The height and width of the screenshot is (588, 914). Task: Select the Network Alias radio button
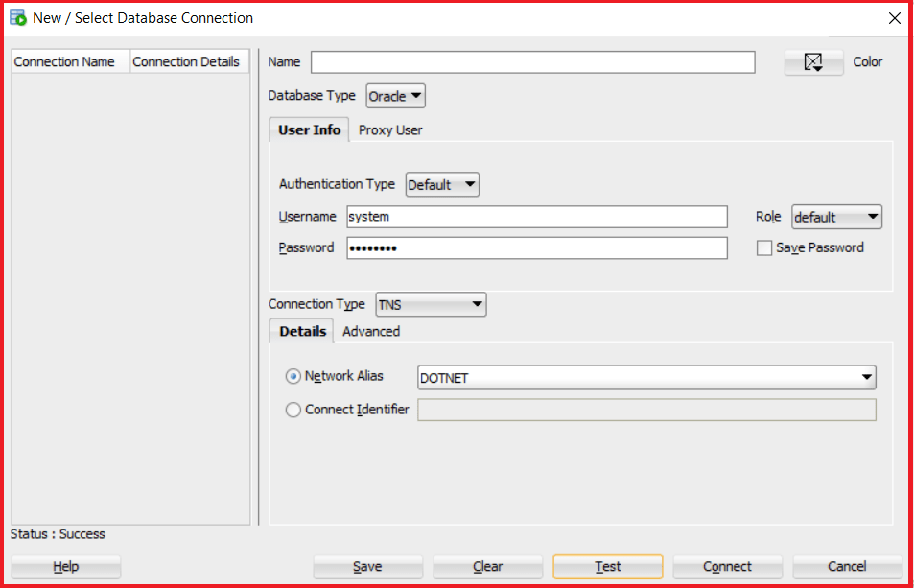click(x=293, y=376)
